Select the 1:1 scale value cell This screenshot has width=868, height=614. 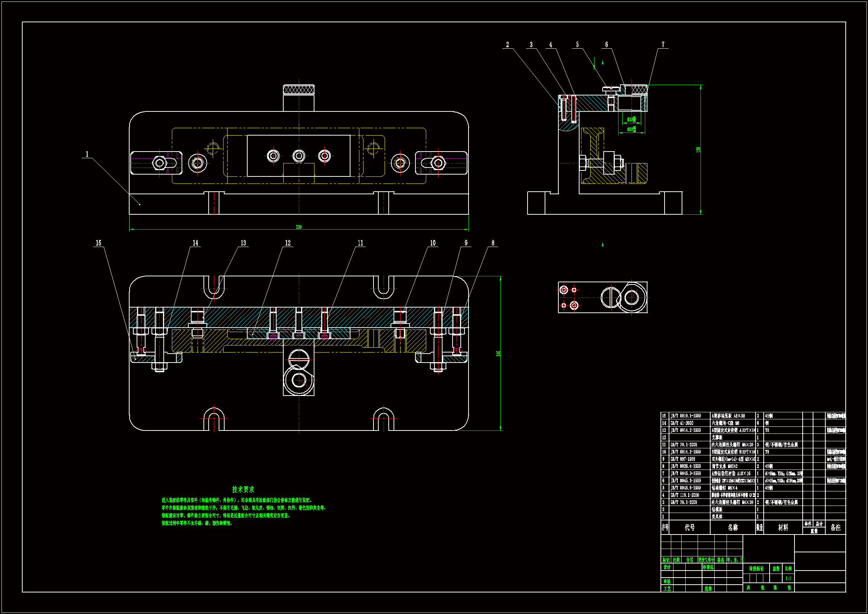tap(788, 578)
